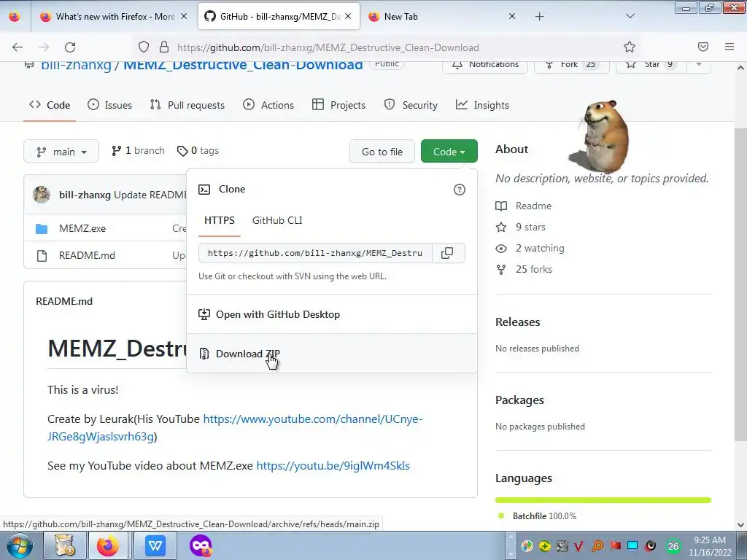Screen dimensions: 747x560
Task: Open Firefox from the taskbar
Action: (108, 545)
